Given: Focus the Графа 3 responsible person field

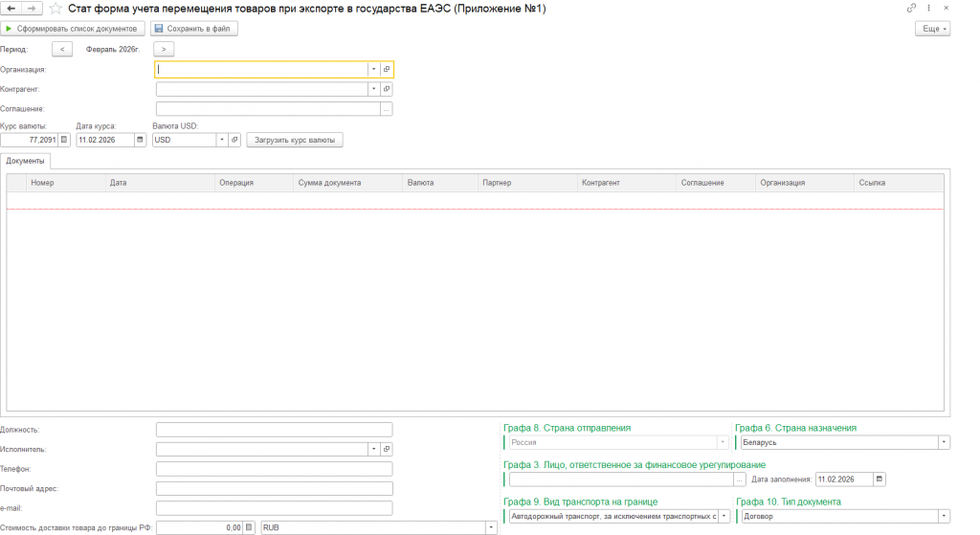Looking at the screenshot, I should (621, 479).
